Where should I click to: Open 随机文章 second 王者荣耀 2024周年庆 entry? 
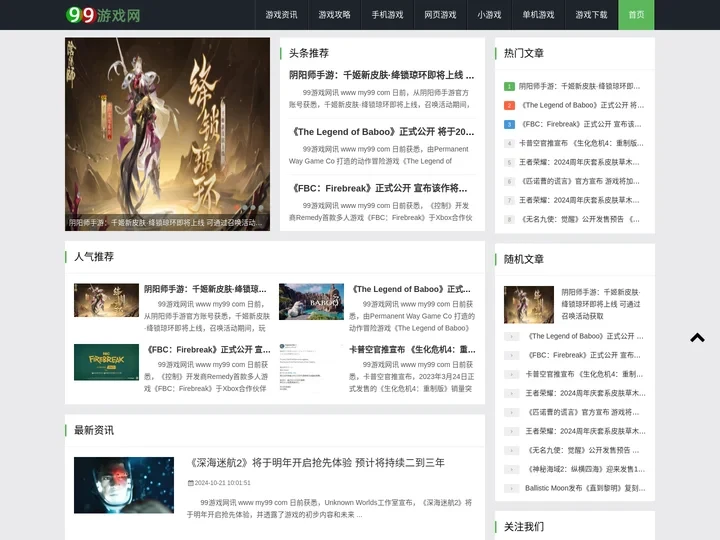click(585, 432)
